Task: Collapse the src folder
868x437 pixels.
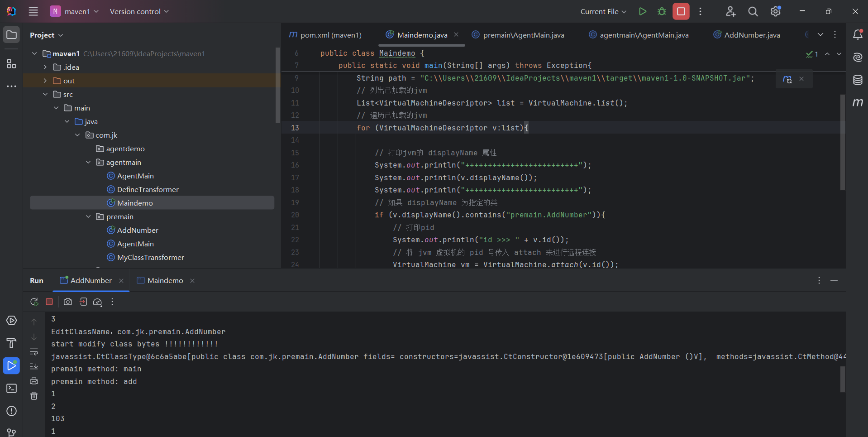Action: click(x=45, y=94)
